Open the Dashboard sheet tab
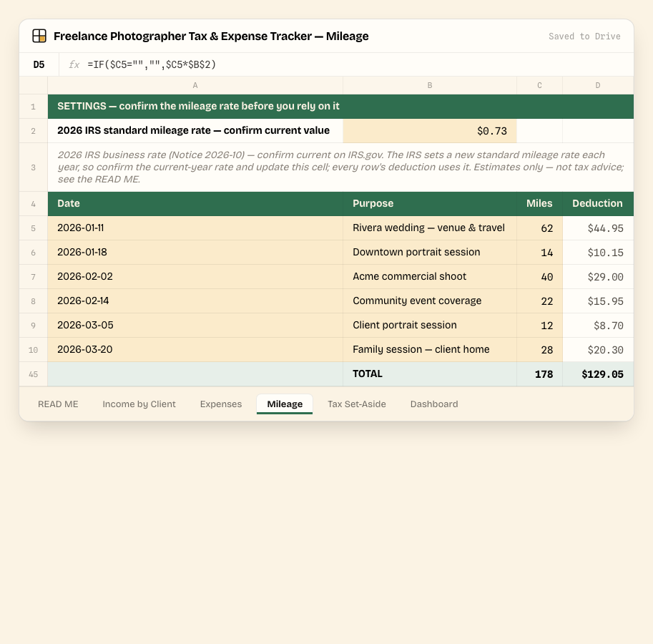 tap(434, 404)
